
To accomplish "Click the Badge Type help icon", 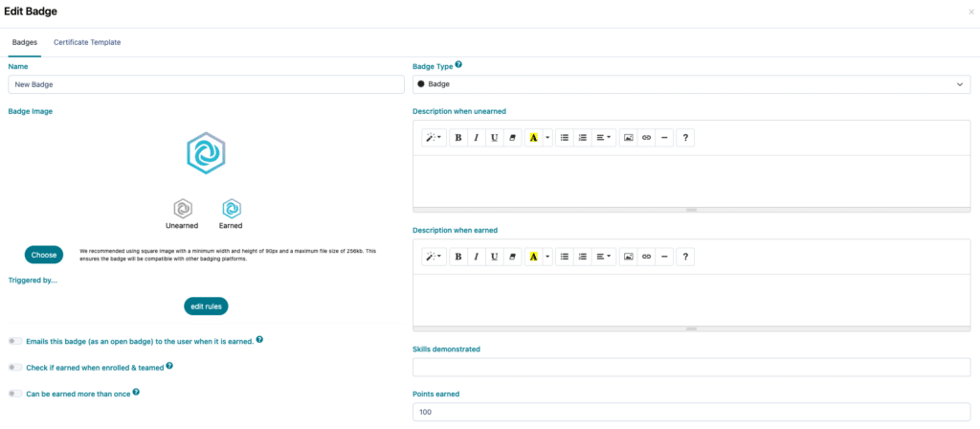I will coord(458,65).
